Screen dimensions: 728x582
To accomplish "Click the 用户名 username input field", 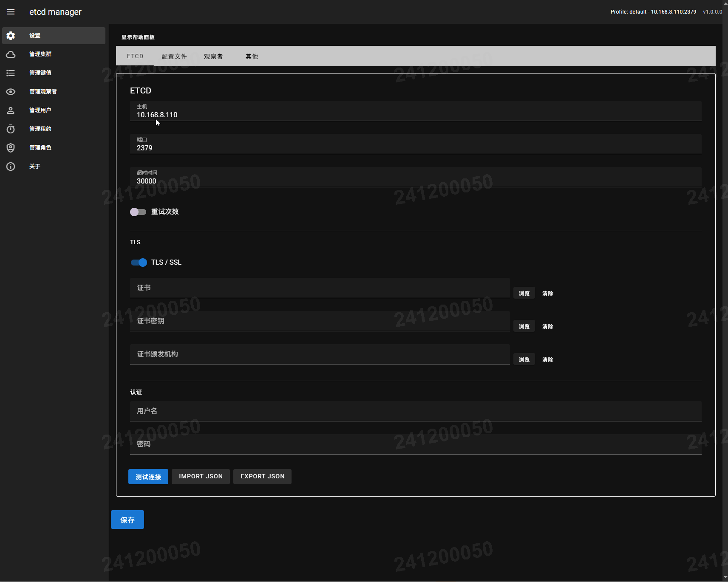I will pos(416,411).
